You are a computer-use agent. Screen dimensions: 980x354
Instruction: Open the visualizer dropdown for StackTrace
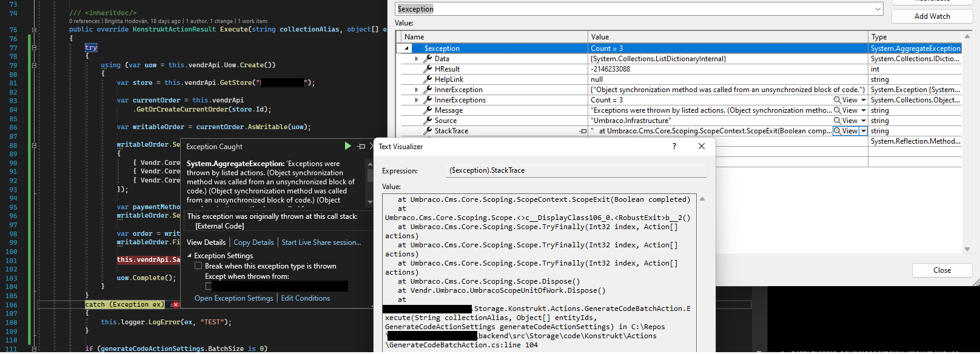[864, 131]
